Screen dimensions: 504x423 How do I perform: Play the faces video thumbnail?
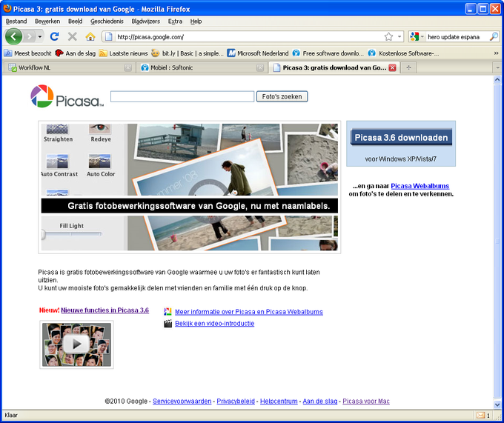(76, 344)
